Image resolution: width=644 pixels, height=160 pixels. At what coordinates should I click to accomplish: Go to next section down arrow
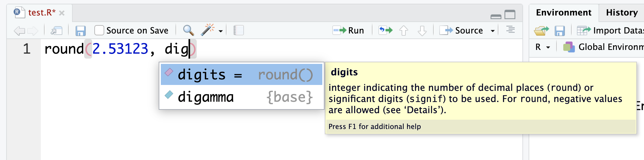422,31
